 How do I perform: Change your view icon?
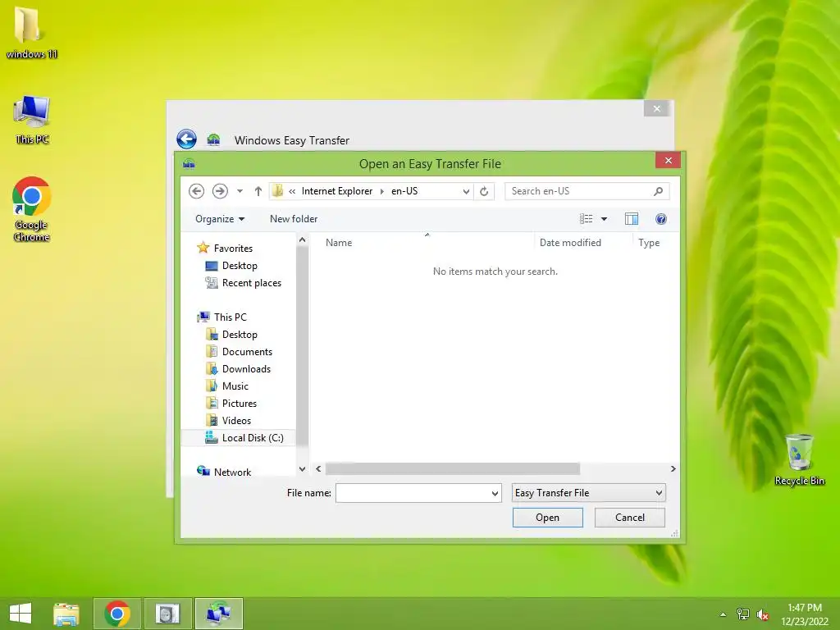click(x=586, y=219)
